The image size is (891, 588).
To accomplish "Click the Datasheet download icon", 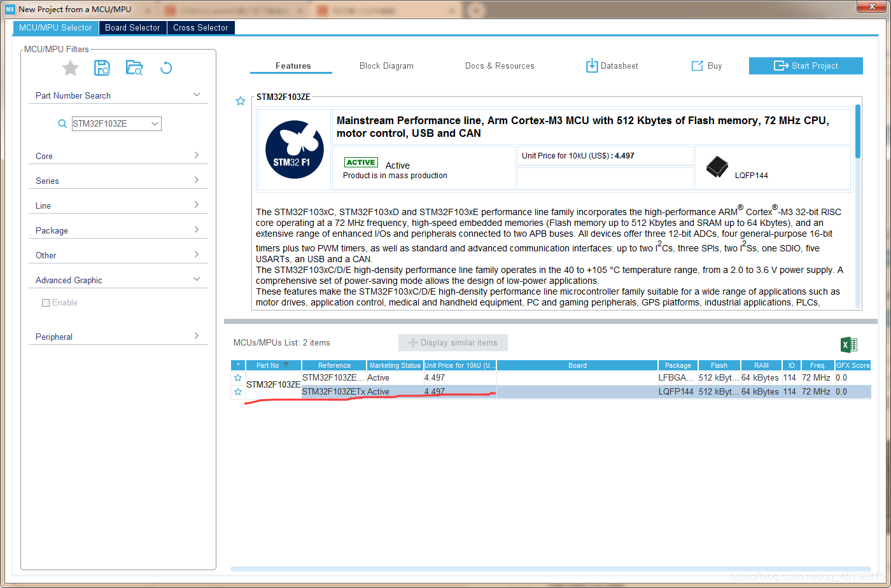I will [x=592, y=66].
